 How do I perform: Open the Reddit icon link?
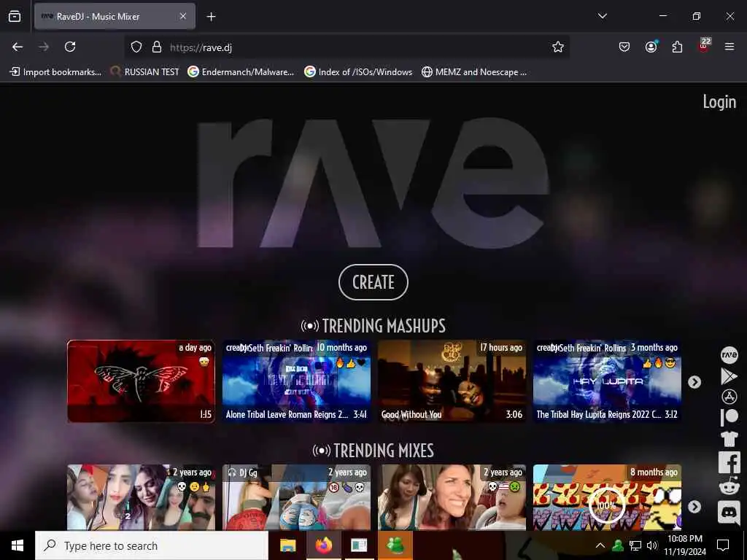coord(729,486)
